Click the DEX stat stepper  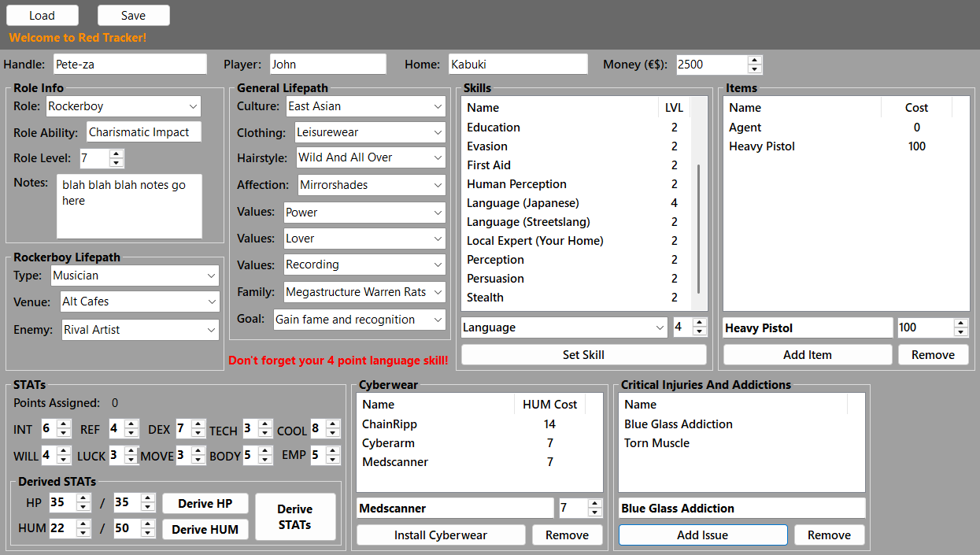pyautogui.click(x=191, y=429)
